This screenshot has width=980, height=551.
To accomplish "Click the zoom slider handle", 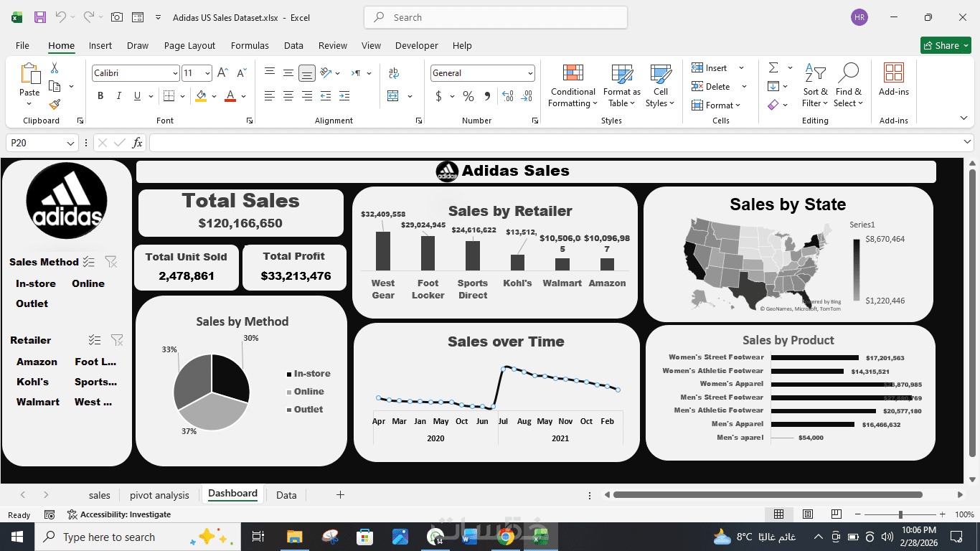I will click(x=900, y=514).
